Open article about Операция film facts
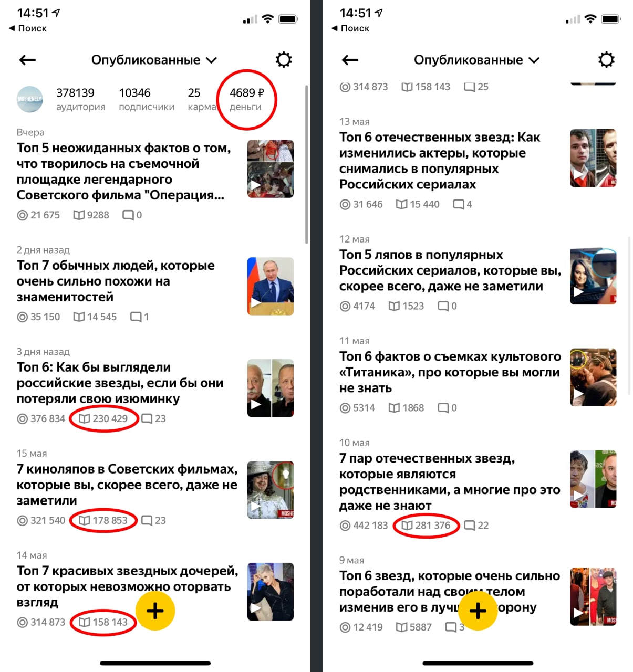The width and height of the screenshot is (633, 672). pos(123,171)
